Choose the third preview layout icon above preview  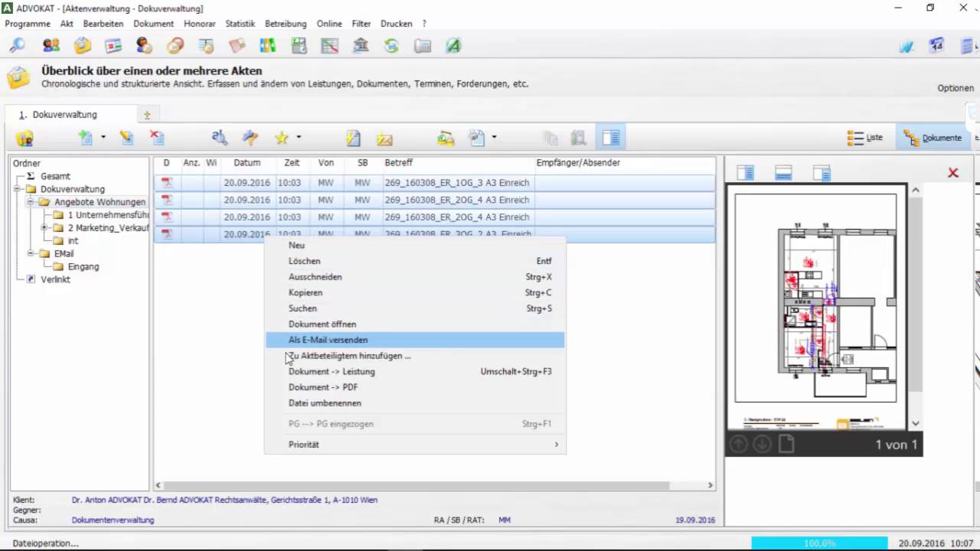[822, 173]
